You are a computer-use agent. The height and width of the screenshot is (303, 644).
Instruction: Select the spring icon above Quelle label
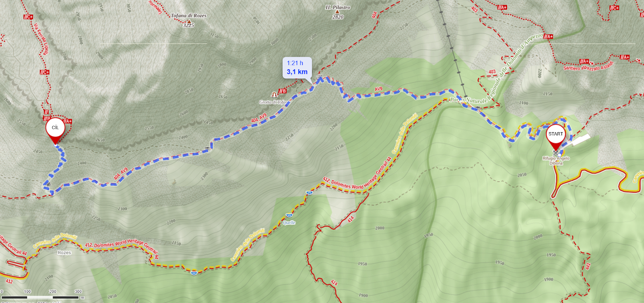289,216
